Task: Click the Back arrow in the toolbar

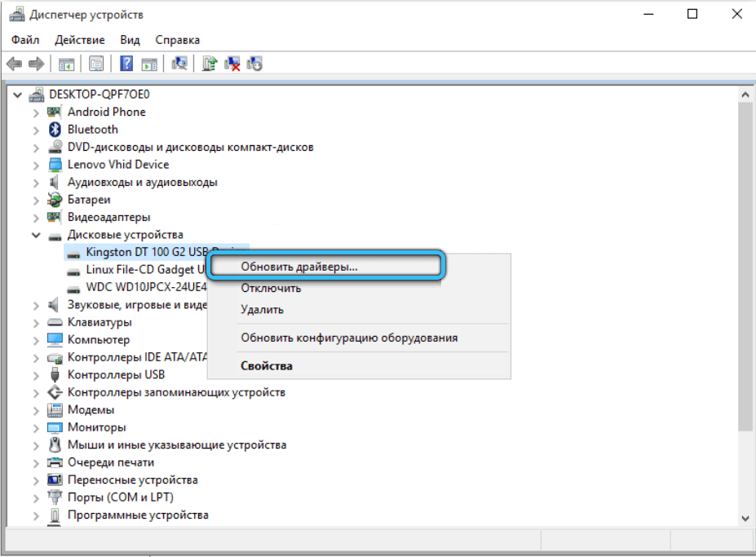Action: [14, 64]
